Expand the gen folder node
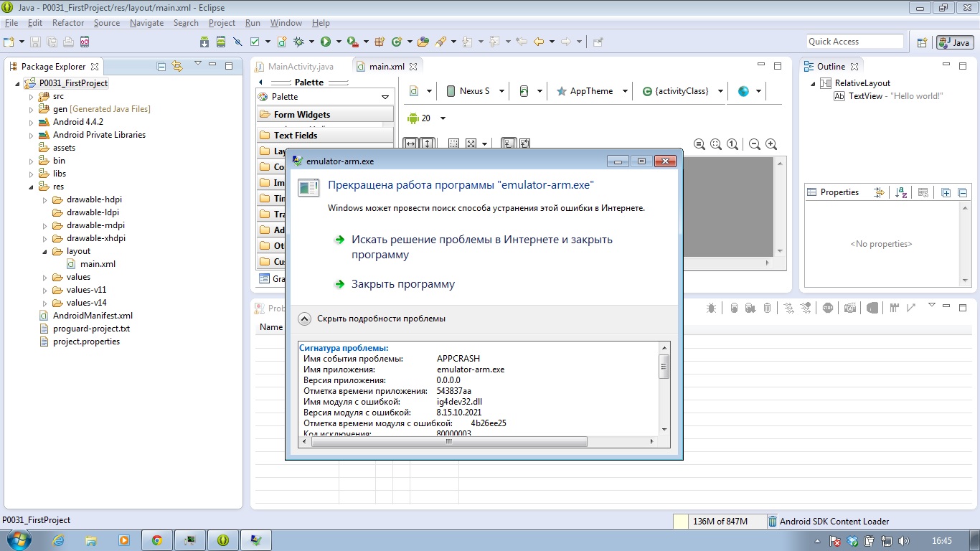 (31, 109)
